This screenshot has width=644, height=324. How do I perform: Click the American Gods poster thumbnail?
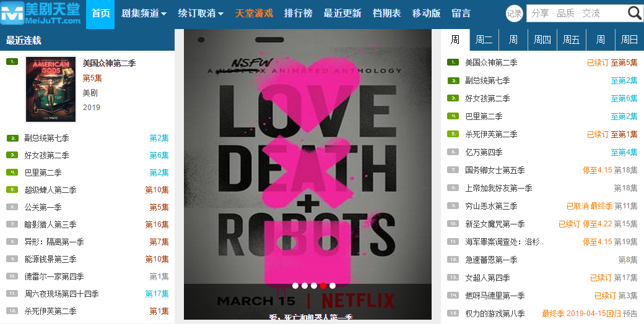(51, 90)
